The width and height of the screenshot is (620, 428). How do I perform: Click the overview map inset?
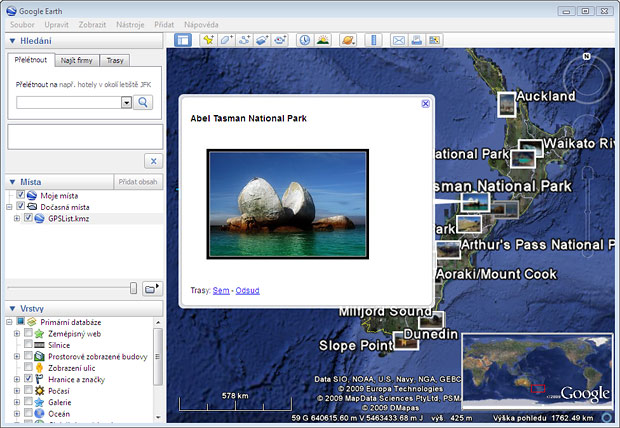click(537, 371)
